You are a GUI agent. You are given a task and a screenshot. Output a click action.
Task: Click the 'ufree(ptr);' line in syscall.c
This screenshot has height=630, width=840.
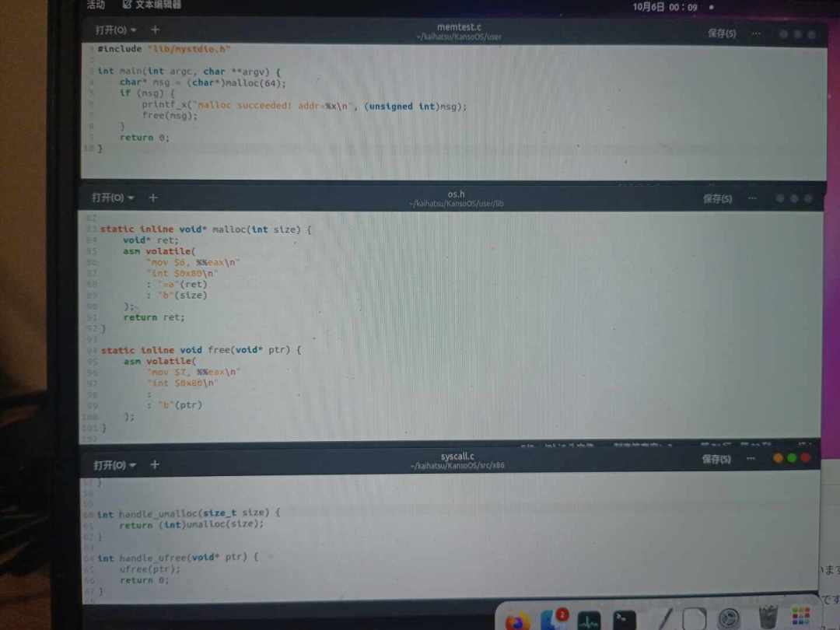pyautogui.click(x=150, y=569)
